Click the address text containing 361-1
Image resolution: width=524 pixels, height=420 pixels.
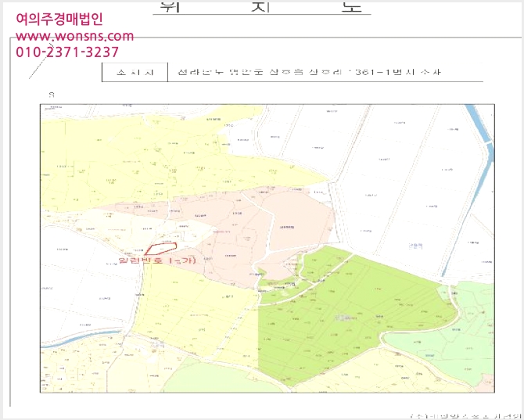[x=309, y=72]
